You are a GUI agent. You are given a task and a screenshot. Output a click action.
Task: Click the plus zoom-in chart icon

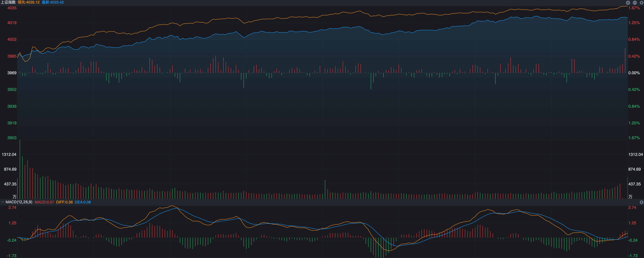pos(628,3)
